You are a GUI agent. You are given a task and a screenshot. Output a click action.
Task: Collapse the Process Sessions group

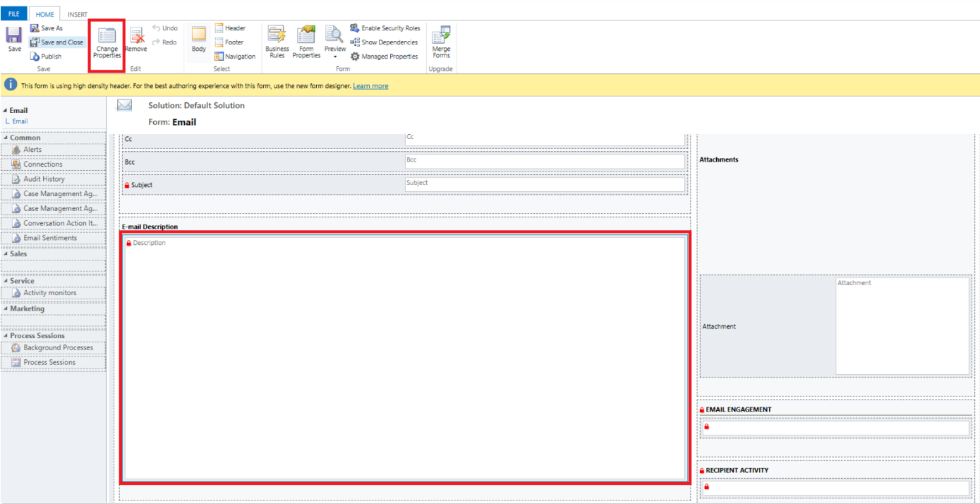point(6,336)
